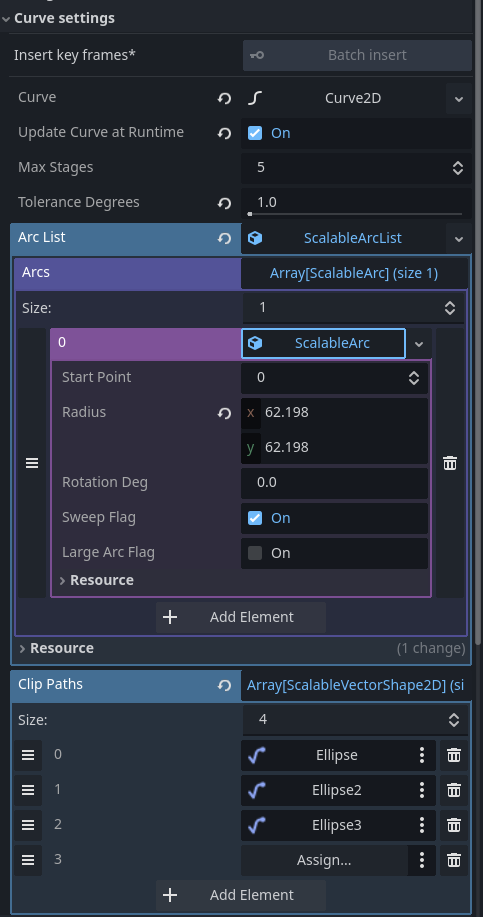Expand Resource section inside ScalableArc

point(63,580)
